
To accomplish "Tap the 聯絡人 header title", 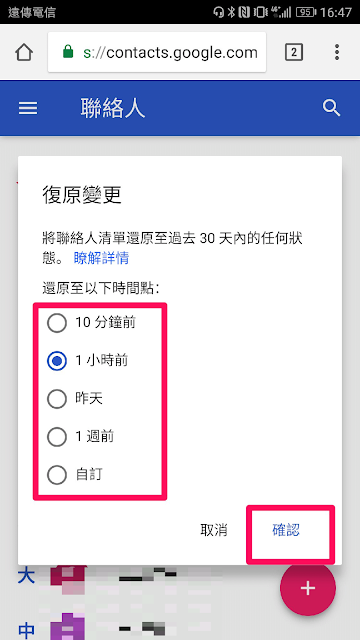I will (x=113, y=108).
